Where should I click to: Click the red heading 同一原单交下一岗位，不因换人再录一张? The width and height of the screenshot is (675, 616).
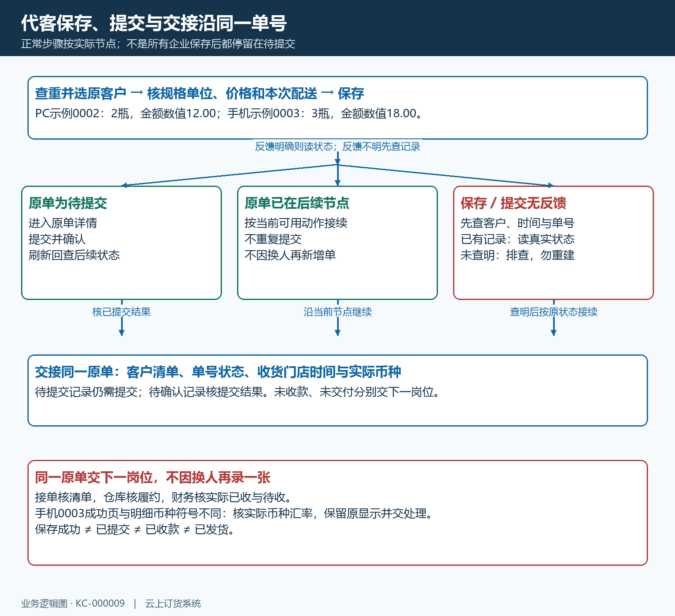pyautogui.click(x=153, y=477)
